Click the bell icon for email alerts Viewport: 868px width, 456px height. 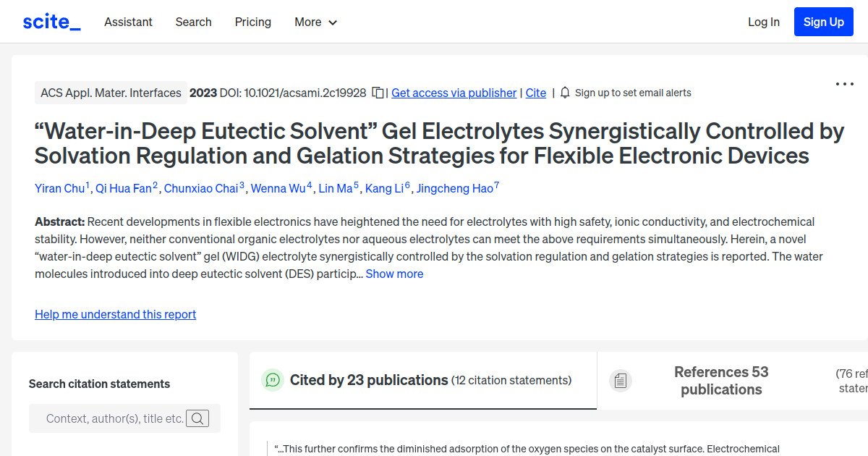(x=564, y=93)
